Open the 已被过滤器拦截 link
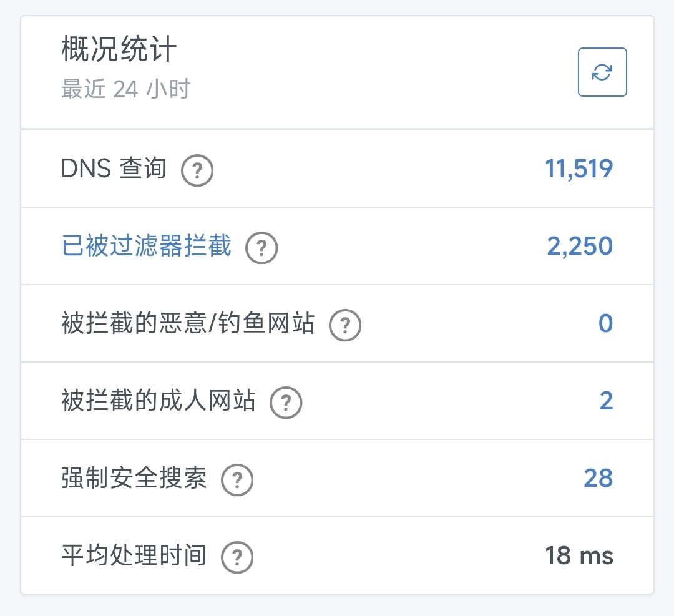The height and width of the screenshot is (616, 674). 147,245
